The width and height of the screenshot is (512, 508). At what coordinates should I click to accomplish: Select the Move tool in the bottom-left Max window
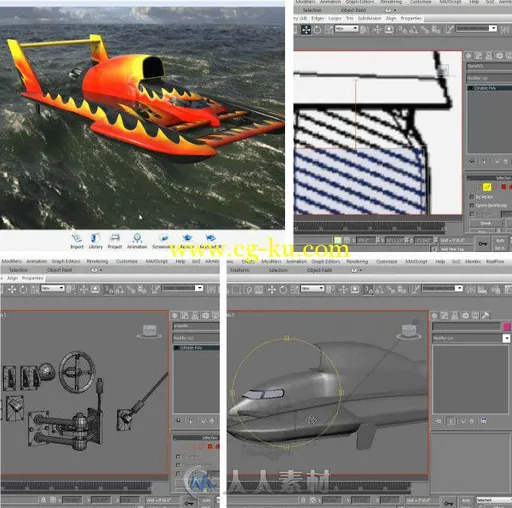point(12,289)
